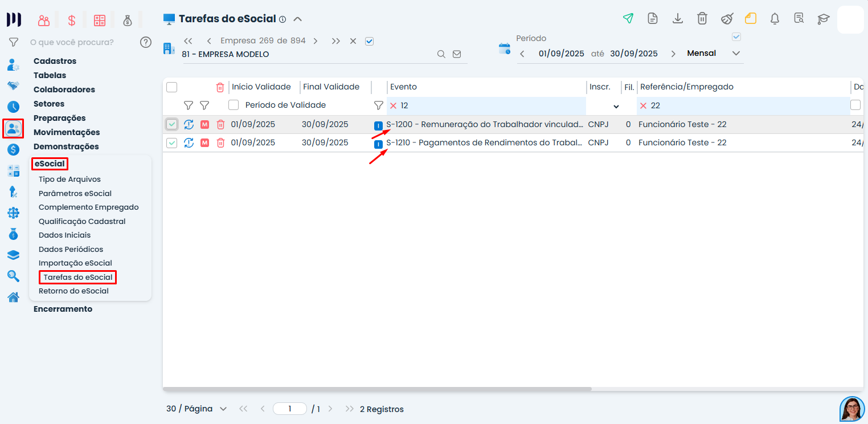Click the red calculator icon
The height and width of the screenshot is (424, 868).
click(x=100, y=21)
